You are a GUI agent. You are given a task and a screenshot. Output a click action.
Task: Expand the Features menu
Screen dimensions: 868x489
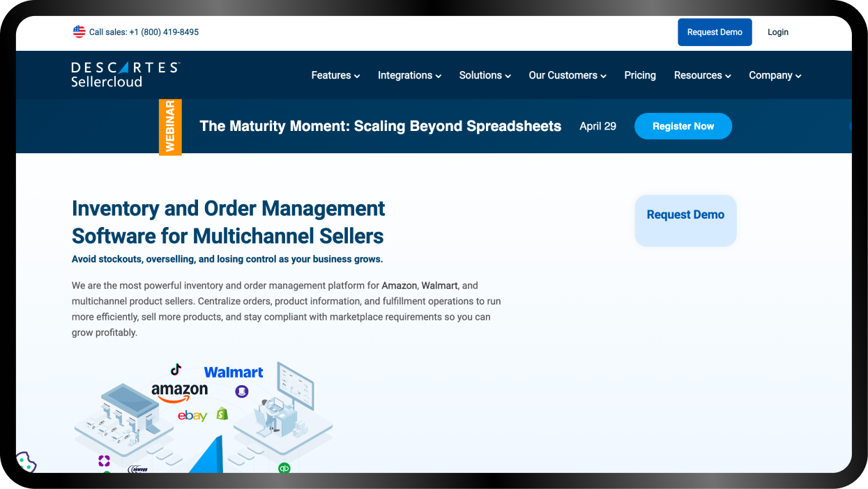point(335,75)
